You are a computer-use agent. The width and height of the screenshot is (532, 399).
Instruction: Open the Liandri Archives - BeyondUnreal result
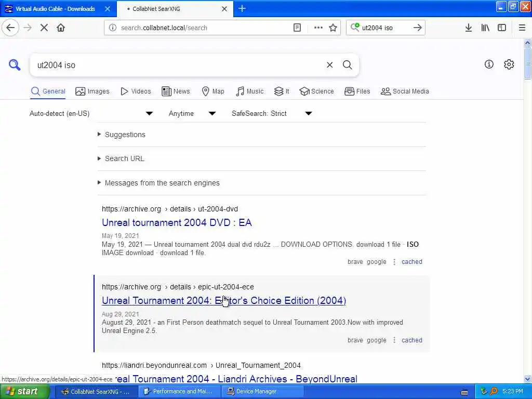pos(236,379)
